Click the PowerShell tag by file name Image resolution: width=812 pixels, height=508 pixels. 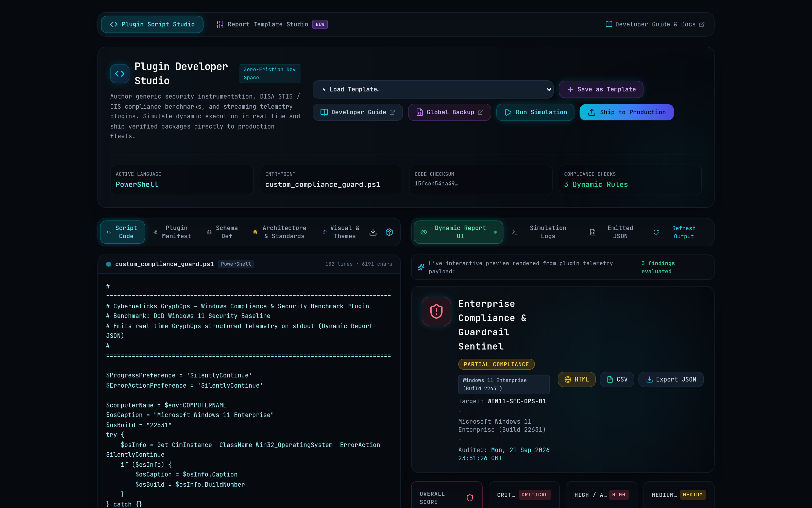(x=236, y=264)
